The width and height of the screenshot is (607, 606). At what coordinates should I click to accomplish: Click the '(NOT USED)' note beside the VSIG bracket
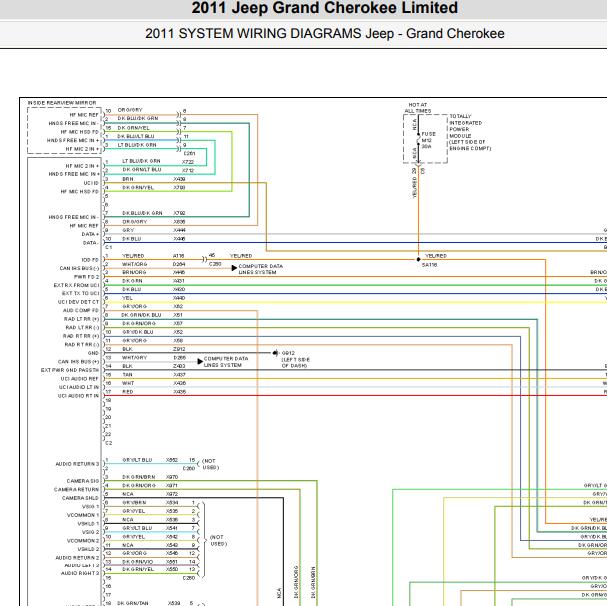pos(218,541)
